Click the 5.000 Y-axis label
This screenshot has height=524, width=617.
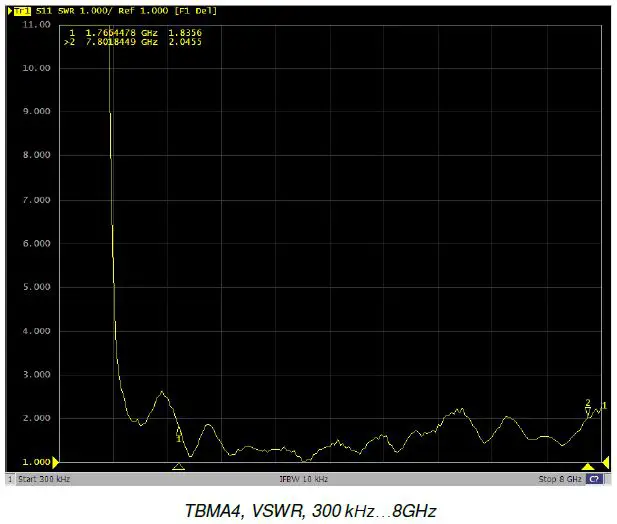pos(36,287)
